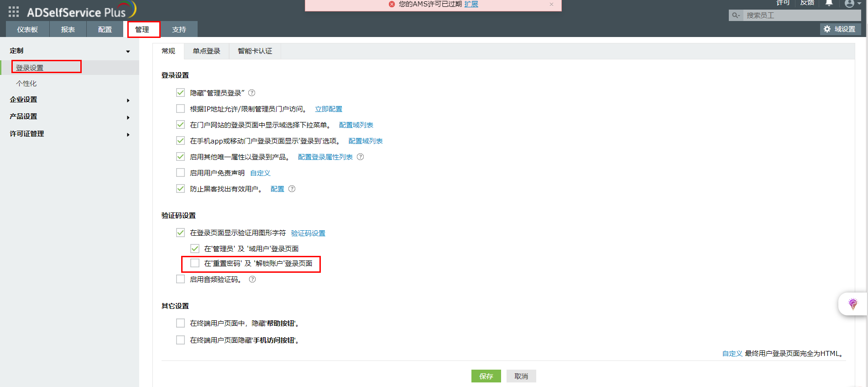Open help icon next to 配置登录属性列表

360,157
